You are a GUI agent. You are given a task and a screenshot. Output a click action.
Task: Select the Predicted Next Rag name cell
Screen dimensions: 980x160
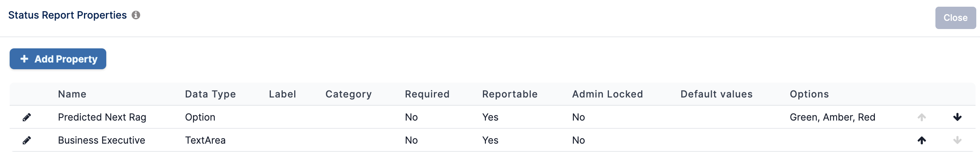click(x=102, y=117)
